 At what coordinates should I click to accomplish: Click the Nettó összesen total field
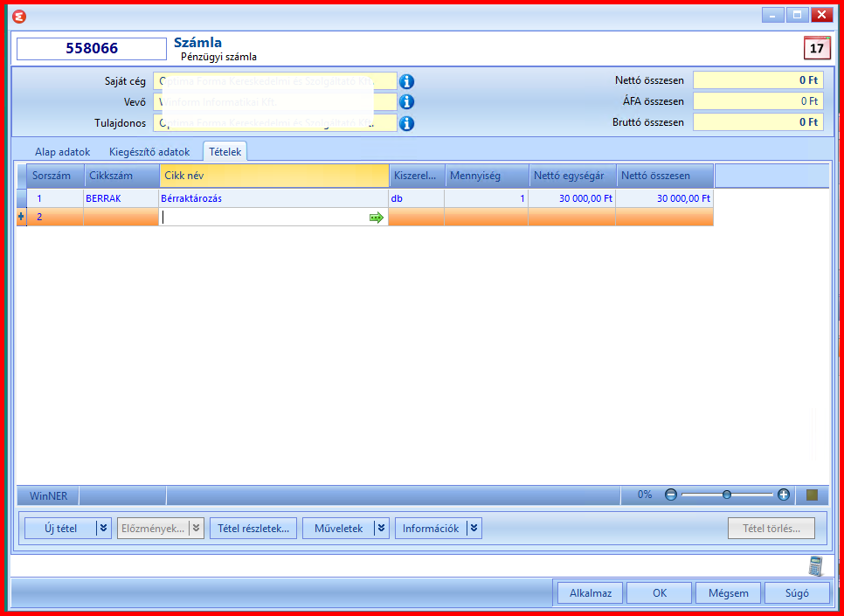coord(758,80)
